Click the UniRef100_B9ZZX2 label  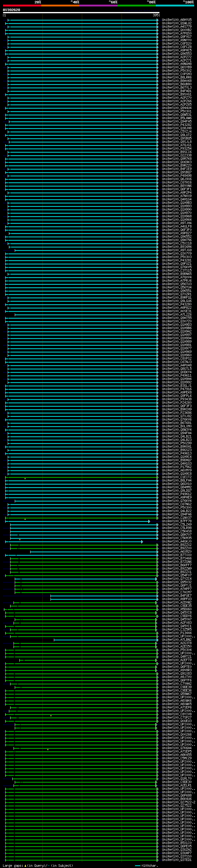point(177,545)
